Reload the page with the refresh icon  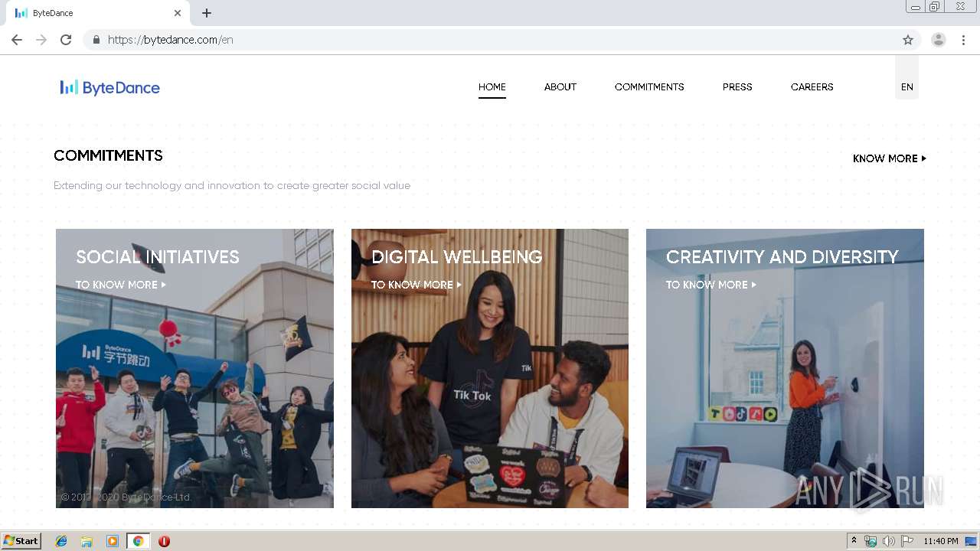click(x=66, y=40)
